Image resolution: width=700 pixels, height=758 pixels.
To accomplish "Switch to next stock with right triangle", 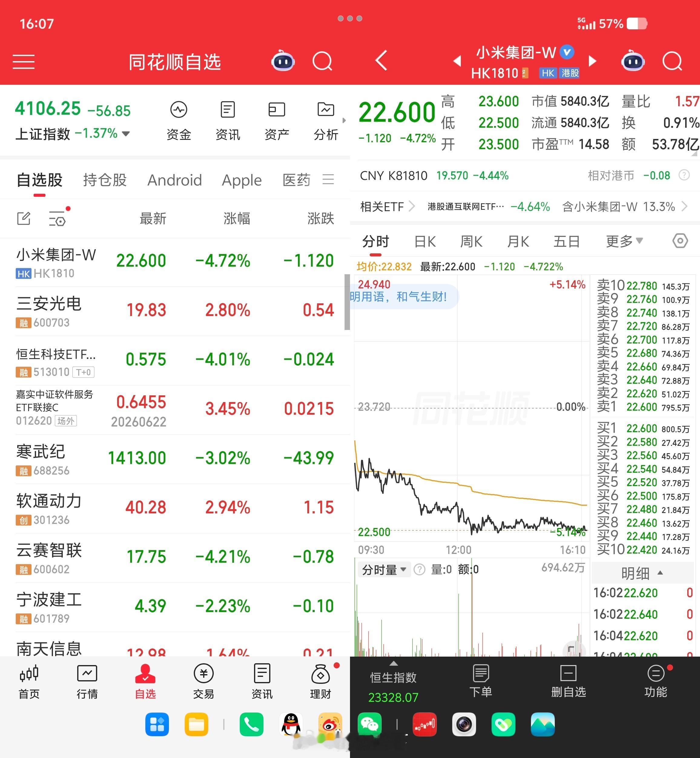I will click(593, 61).
